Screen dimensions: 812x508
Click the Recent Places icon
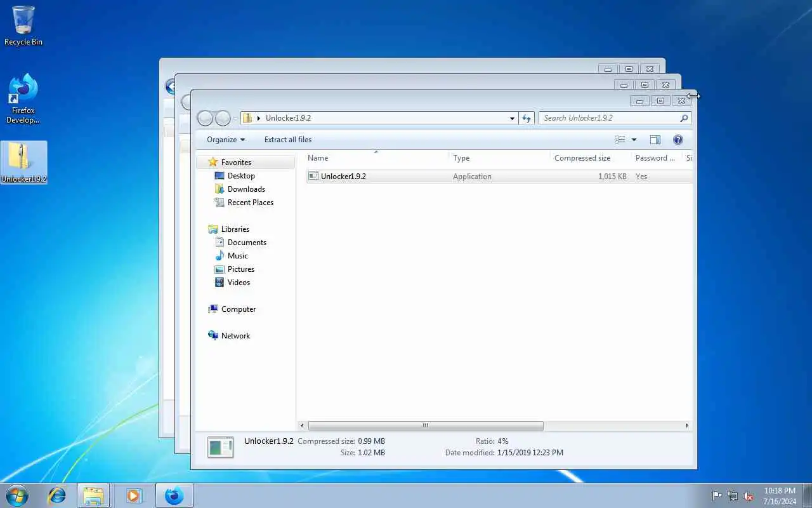point(219,203)
